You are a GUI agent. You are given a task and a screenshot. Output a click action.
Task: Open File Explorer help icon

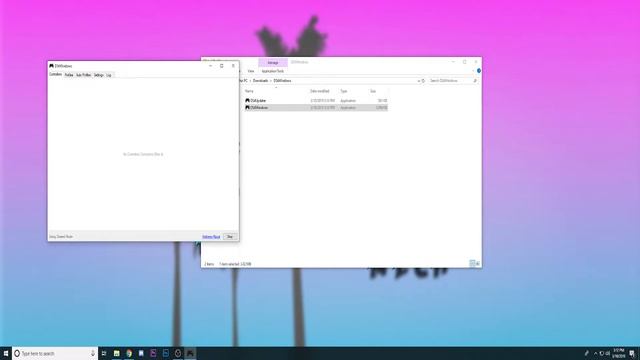pyautogui.click(x=479, y=71)
